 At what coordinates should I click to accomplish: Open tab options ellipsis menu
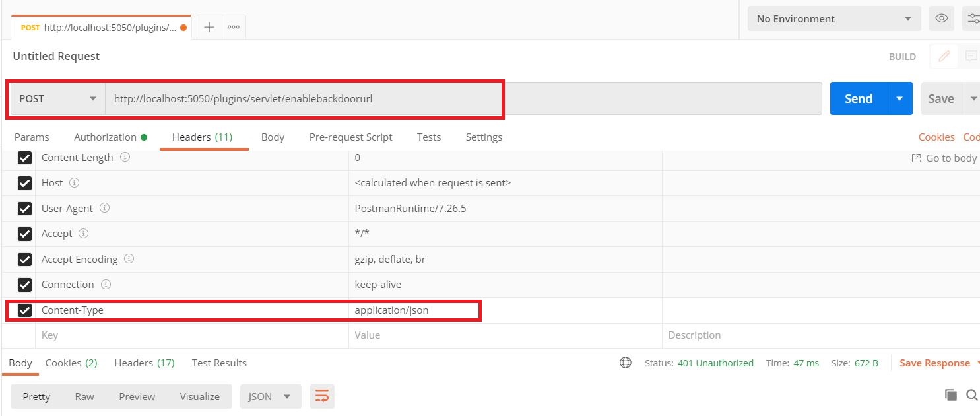233,27
